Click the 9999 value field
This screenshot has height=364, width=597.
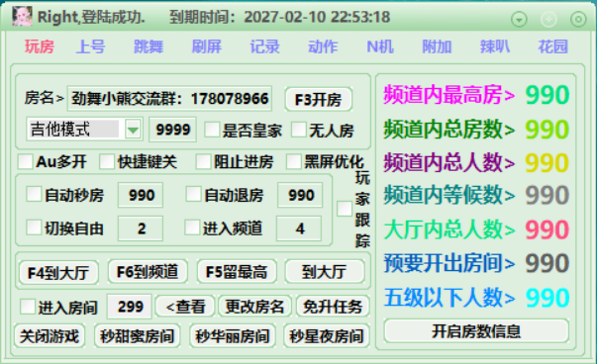[x=173, y=130]
